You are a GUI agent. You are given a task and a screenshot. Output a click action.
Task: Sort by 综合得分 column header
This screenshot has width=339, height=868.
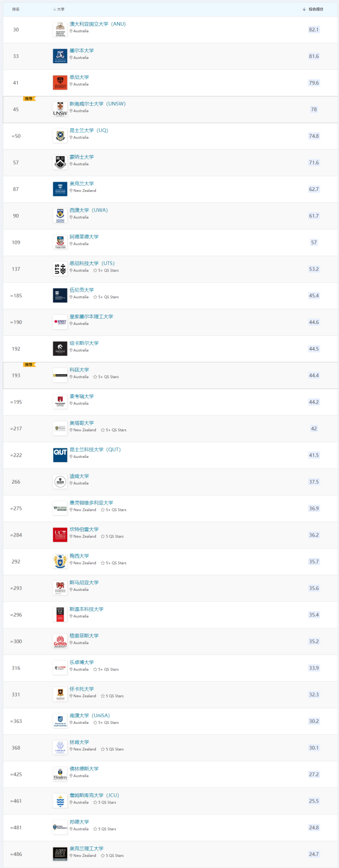313,9
